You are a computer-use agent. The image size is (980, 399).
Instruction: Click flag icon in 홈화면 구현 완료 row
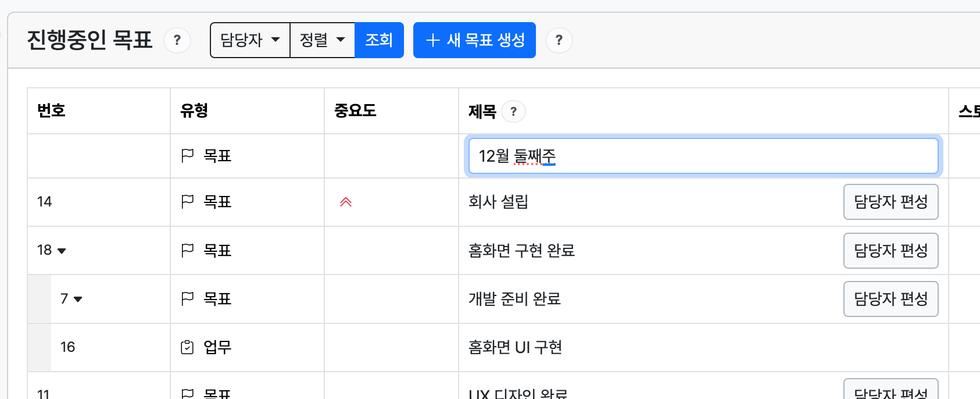(x=187, y=250)
